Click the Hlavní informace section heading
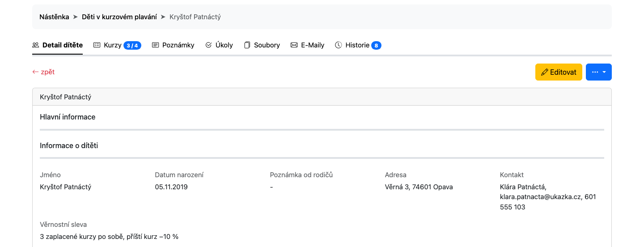The width and height of the screenshot is (644, 247). coord(68,117)
